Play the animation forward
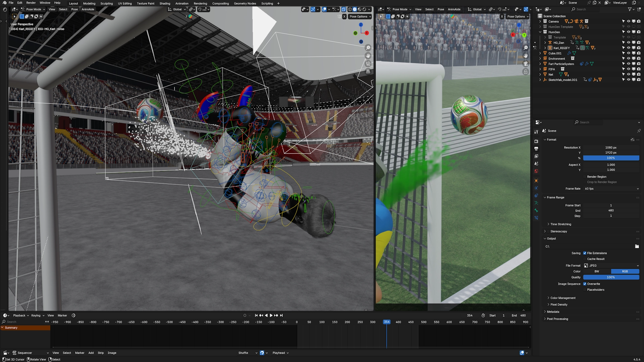This screenshot has width=644, height=362. coord(271,315)
